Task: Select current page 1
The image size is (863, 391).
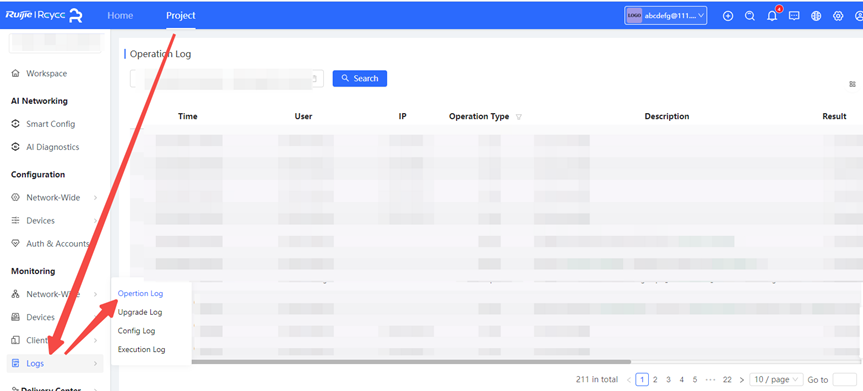Action: pyautogui.click(x=642, y=379)
